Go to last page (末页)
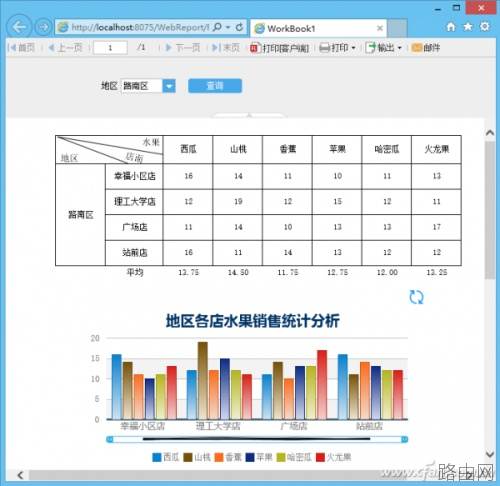Image resolution: width=500 pixels, height=486 pixels. pos(226,48)
